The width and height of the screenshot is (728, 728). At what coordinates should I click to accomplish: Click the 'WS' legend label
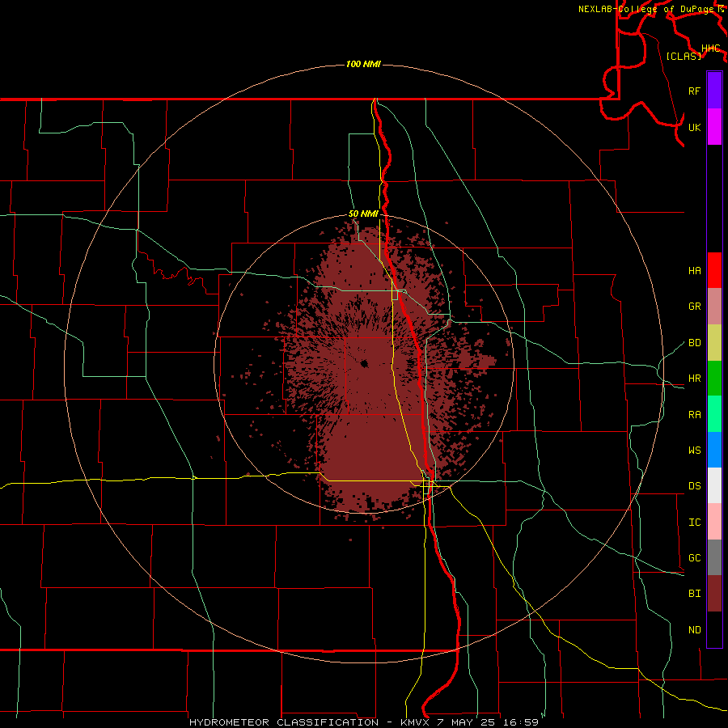694,451
